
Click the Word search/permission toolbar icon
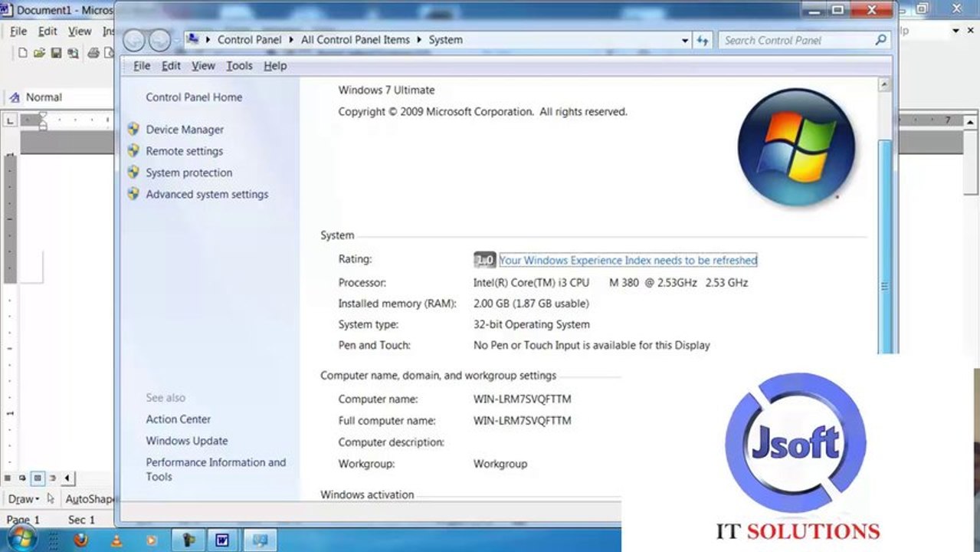tap(73, 53)
